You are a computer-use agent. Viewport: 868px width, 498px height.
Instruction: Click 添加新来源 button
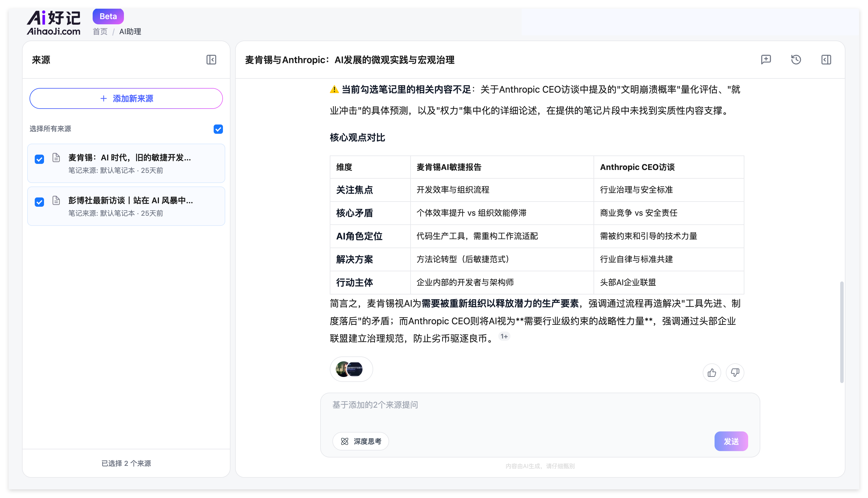click(x=126, y=98)
